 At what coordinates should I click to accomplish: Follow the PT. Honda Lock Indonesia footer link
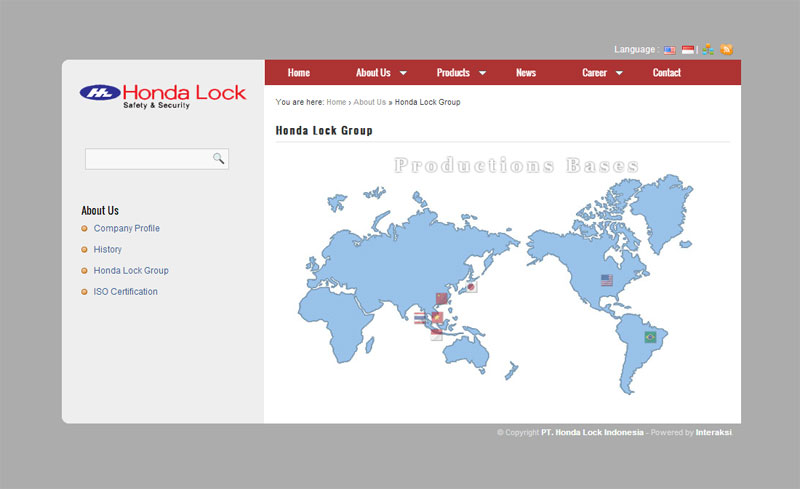point(592,432)
